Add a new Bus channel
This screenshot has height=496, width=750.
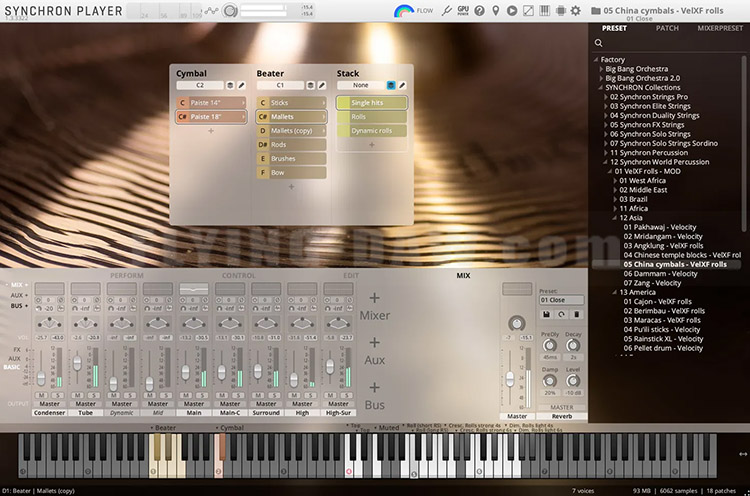(375, 397)
